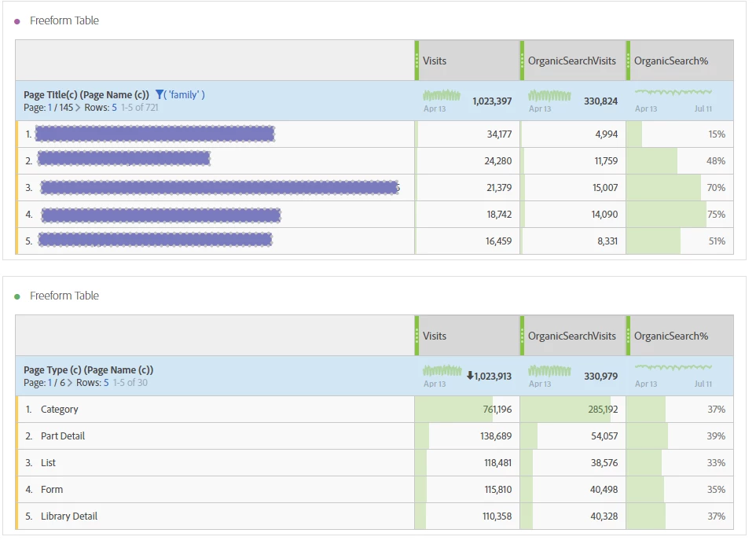This screenshot has width=756, height=544.
Task: Click total organic visits value 330,824
Action: point(600,101)
